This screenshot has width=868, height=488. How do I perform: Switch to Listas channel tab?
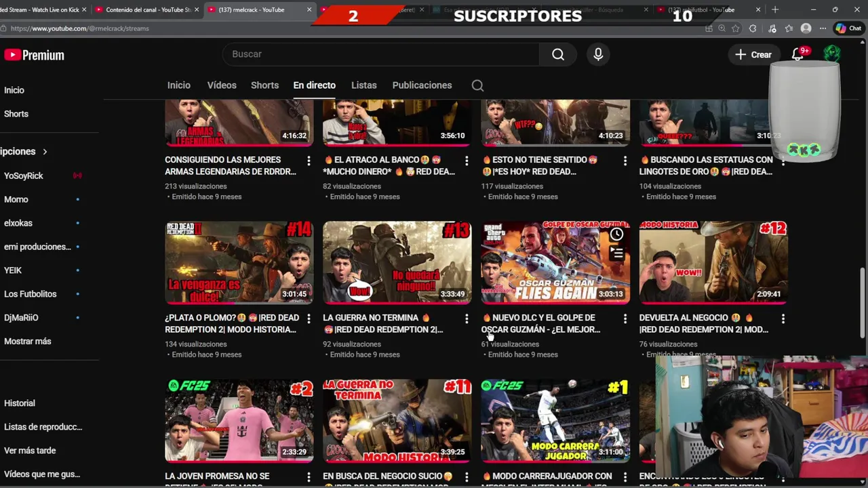pyautogui.click(x=363, y=85)
